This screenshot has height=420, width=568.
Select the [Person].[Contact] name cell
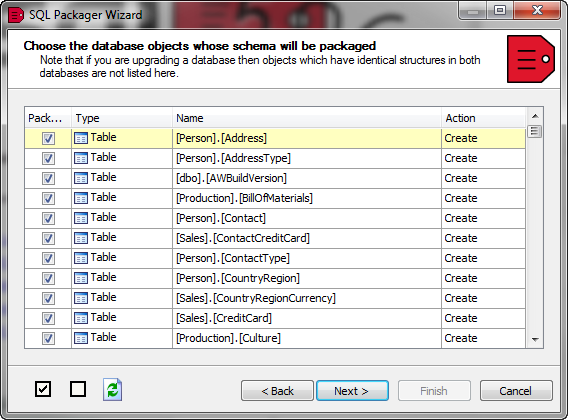click(307, 218)
